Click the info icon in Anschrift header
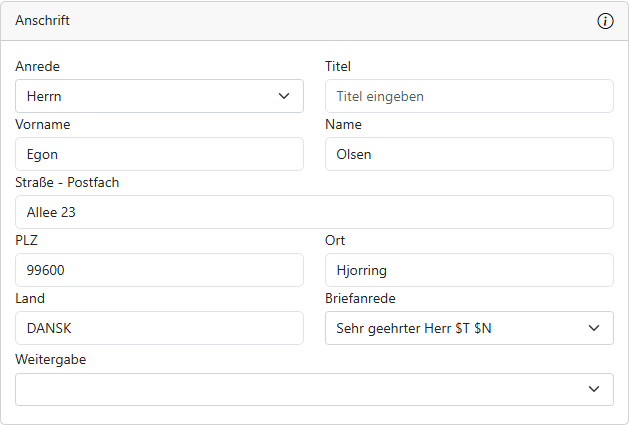Image resolution: width=629 pixels, height=425 pixels. (605, 21)
